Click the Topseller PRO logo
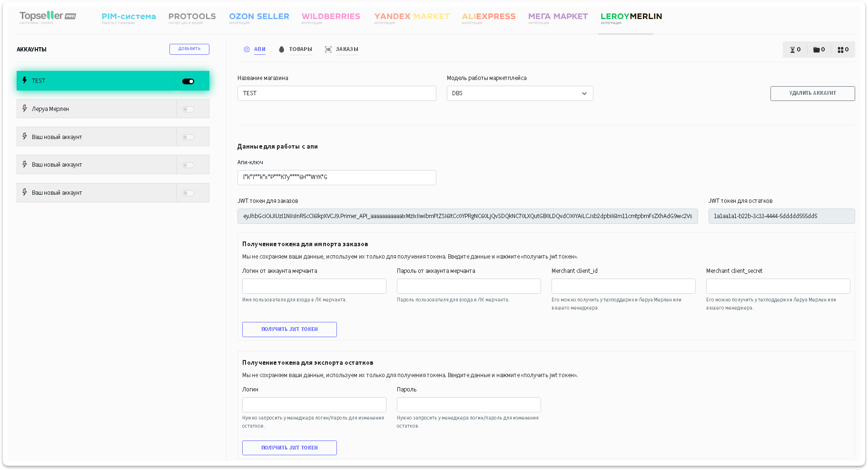This screenshot has width=868, height=470. click(48, 16)
